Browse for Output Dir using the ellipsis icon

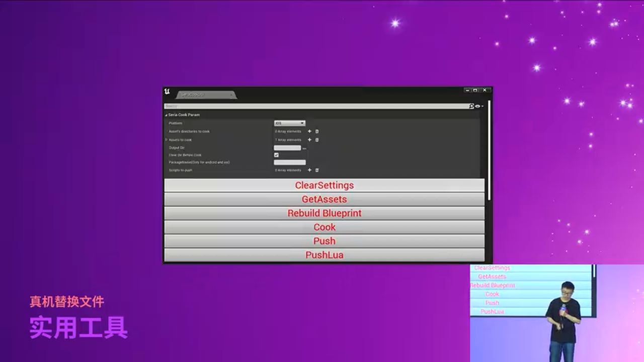[x=304, y=148]
